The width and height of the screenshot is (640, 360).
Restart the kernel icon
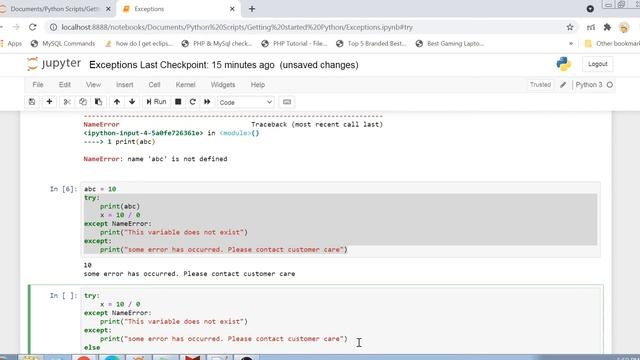point(193,102)
